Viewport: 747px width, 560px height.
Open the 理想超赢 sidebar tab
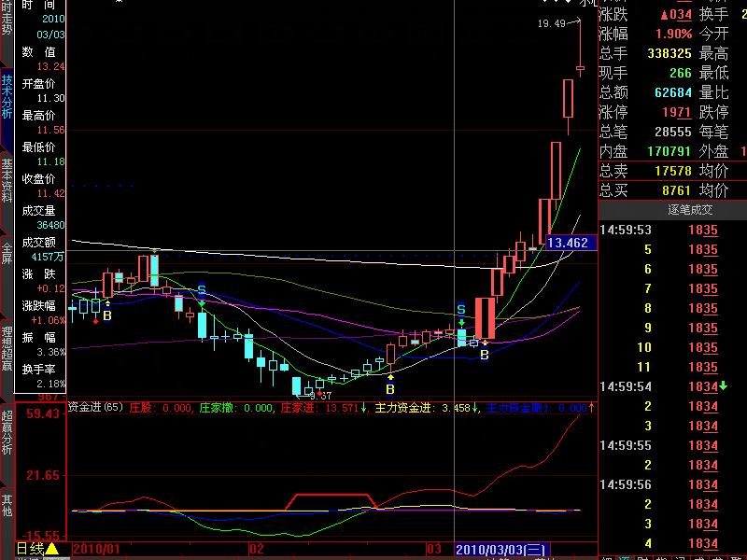(7, 348)
